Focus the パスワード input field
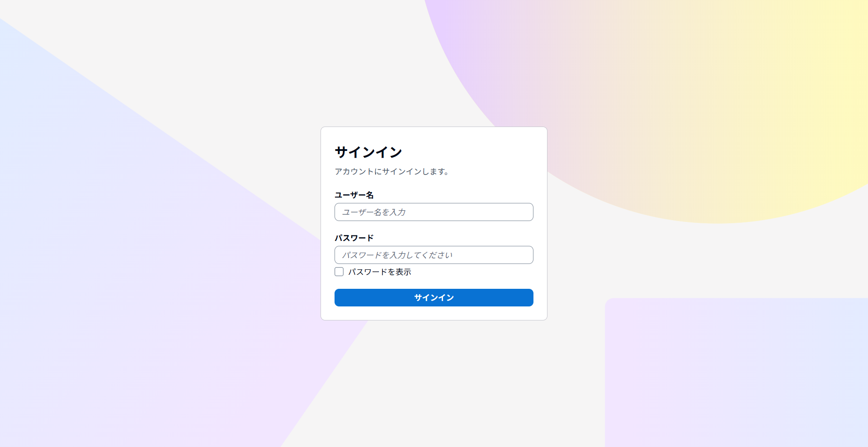 tap(434, 255)
